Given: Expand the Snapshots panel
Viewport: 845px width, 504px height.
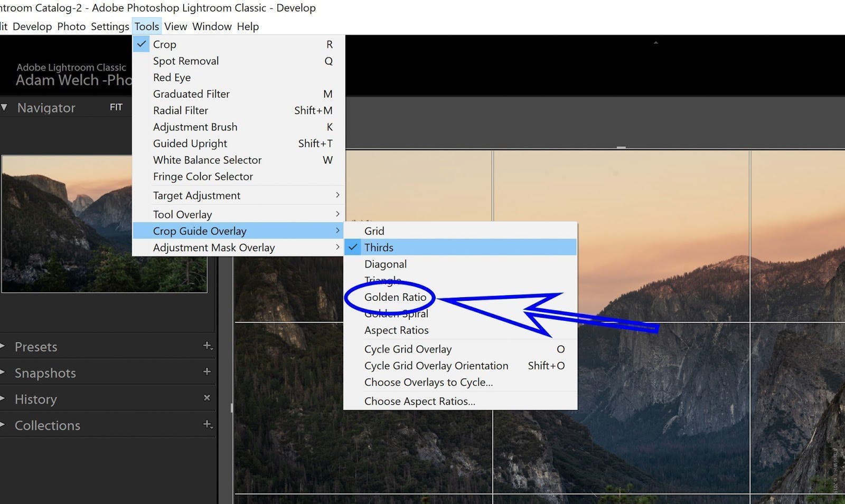Looking at the screenshot, I should 45,373.
